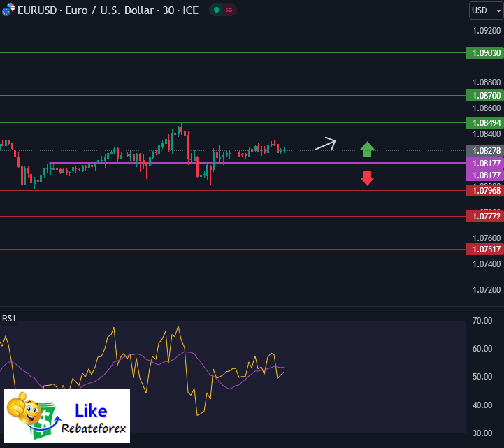Viewport: 504px width, 448px height.
Task: Click the 1.08800 price scale value
Action: click(487, 82)
